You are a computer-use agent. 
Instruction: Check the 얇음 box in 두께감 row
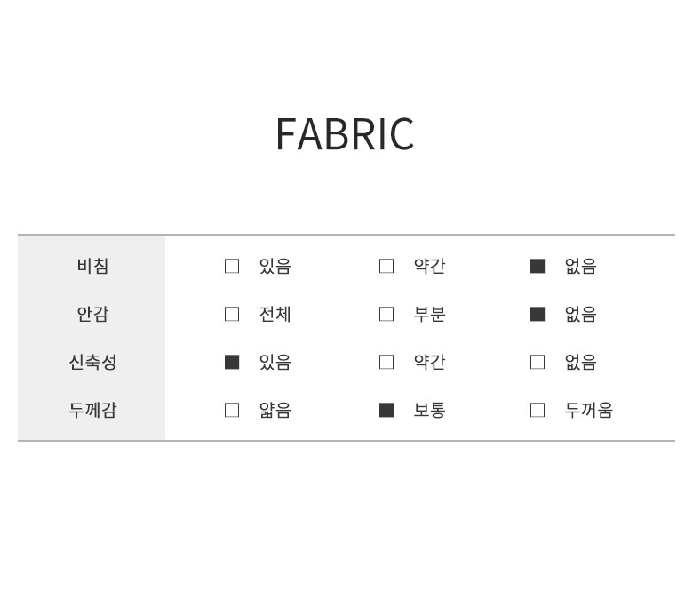coord(232,410)
